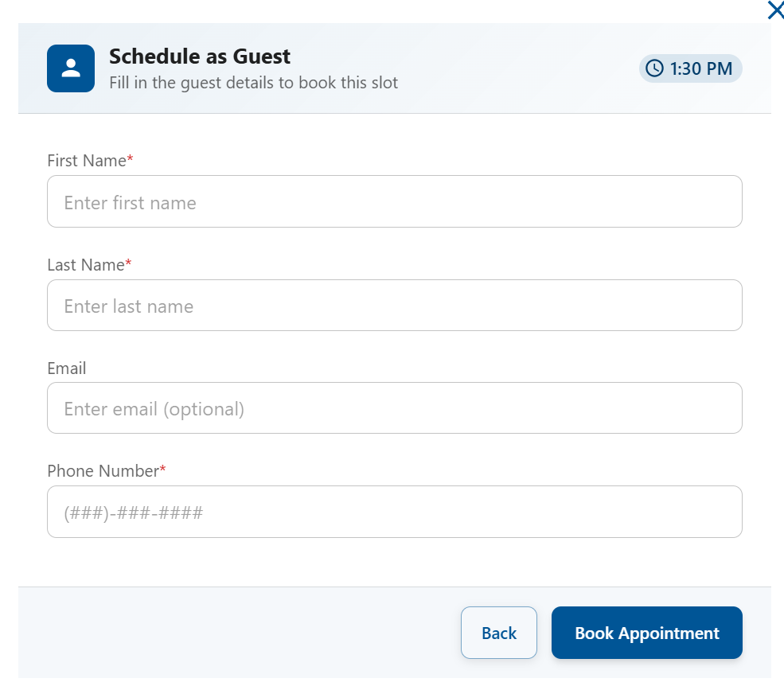Click the clock icon beside 1:30 PM
Screen dimensions: 784x686
pos(656,68)
